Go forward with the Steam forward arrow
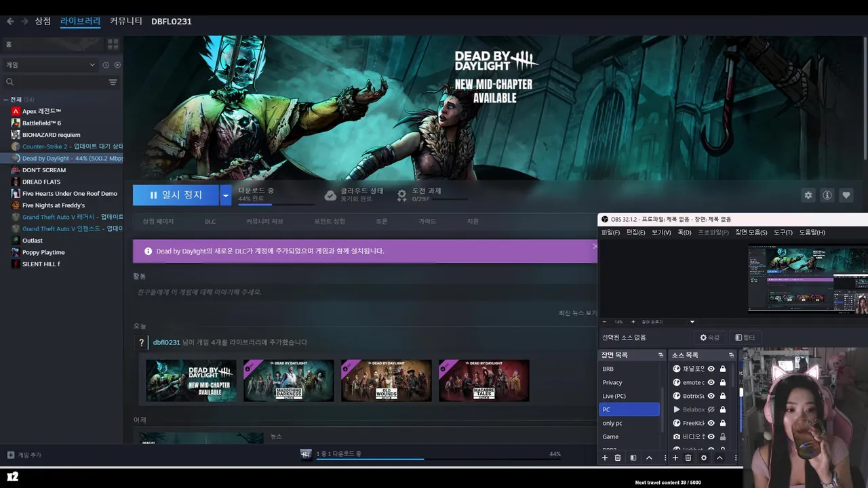This screenshot has height=488, width=868. [24, 21]
